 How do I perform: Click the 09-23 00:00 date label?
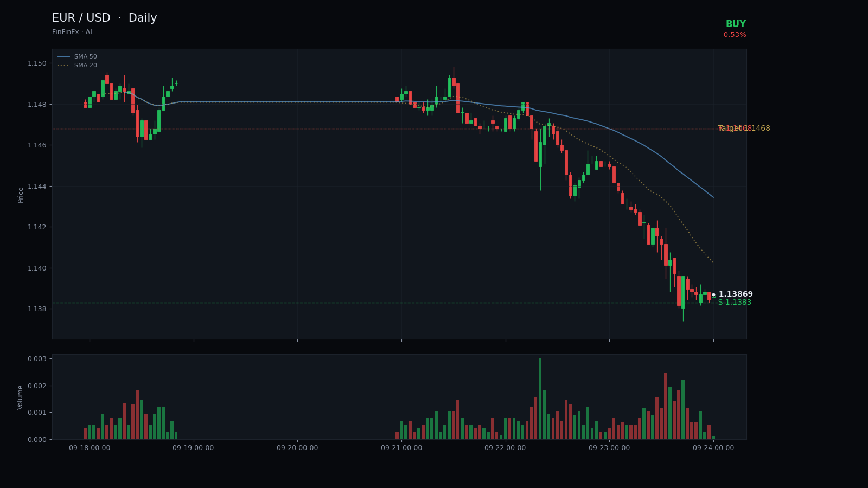(609, 448)
